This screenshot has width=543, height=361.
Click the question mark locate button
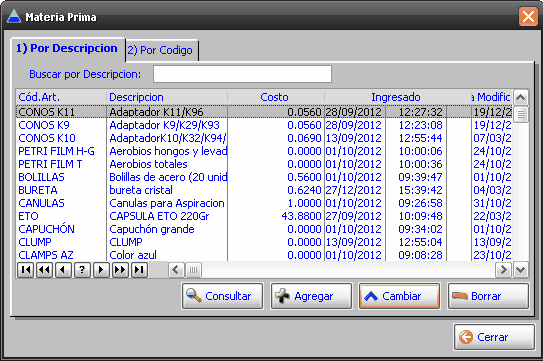click(82, 270)
